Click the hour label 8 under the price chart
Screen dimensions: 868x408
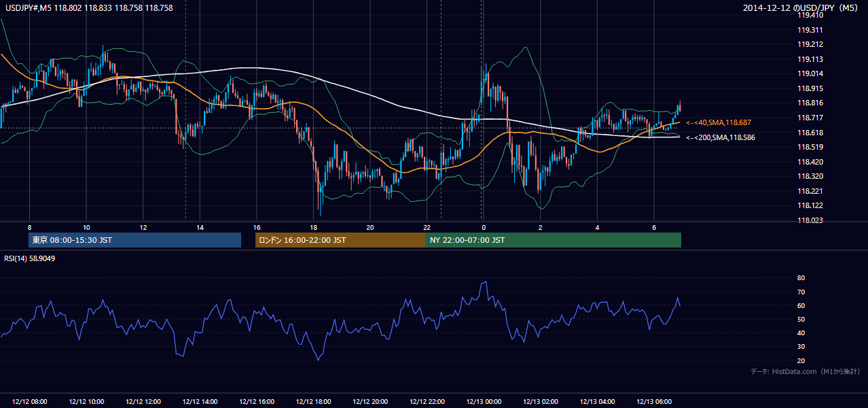(x=29, y=227)
